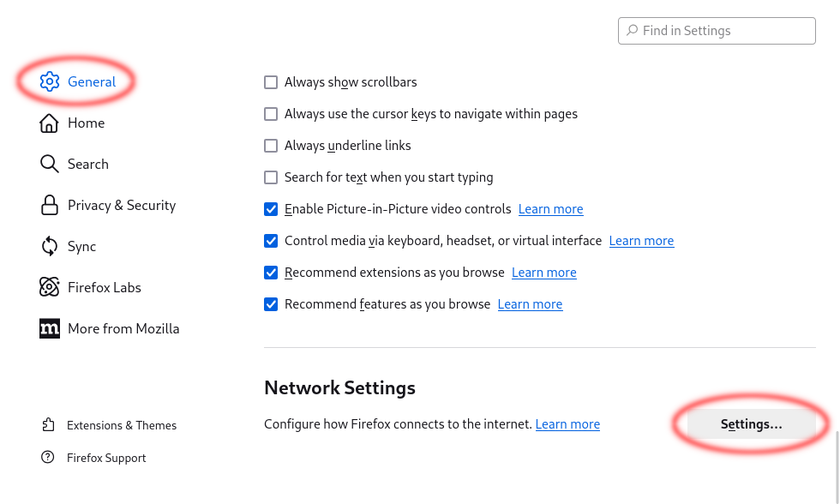This screenshot has height=504, width=840.
Task: Enable Always show scrollbars
Action: pos(271,82)
